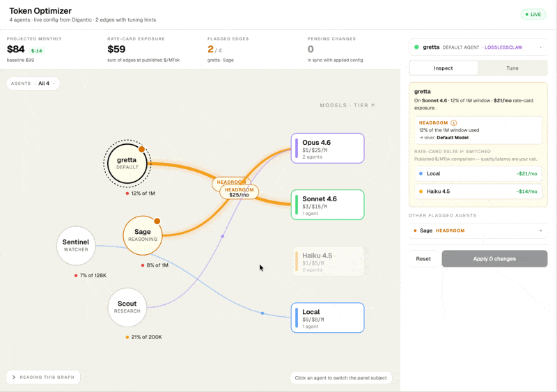Click Apply 0 changes button
Screen dimensions: 557x392
click(494, 259)
